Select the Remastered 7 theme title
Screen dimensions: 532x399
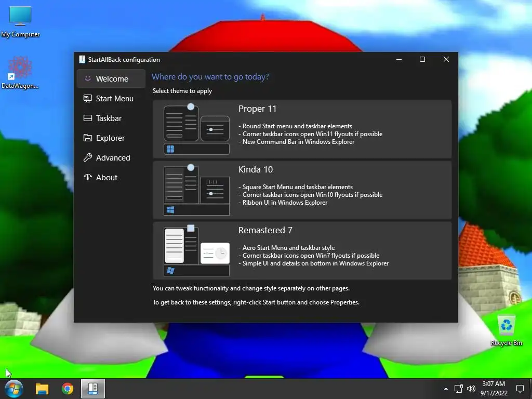265,230
